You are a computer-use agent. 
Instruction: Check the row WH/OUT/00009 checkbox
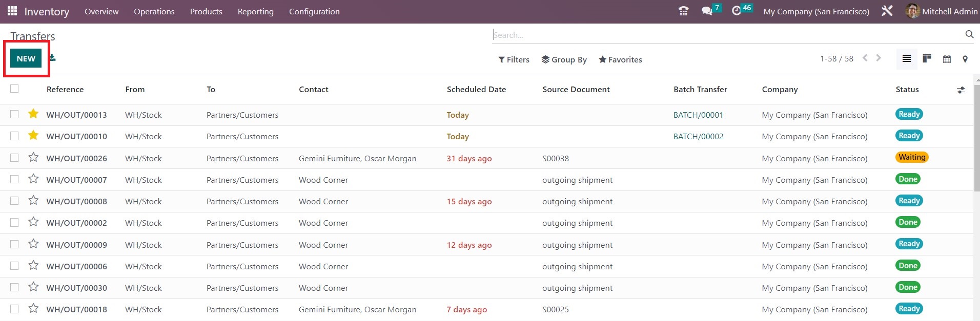click(x=14, y=244)
